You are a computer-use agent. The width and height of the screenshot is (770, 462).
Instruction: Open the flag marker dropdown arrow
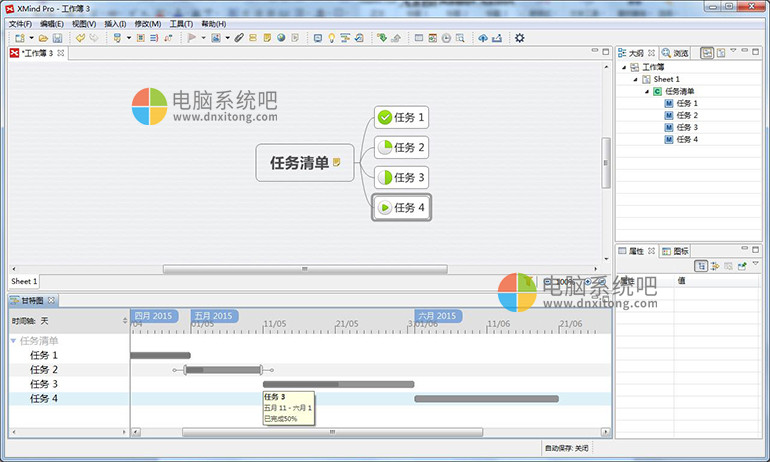point(203,38)
